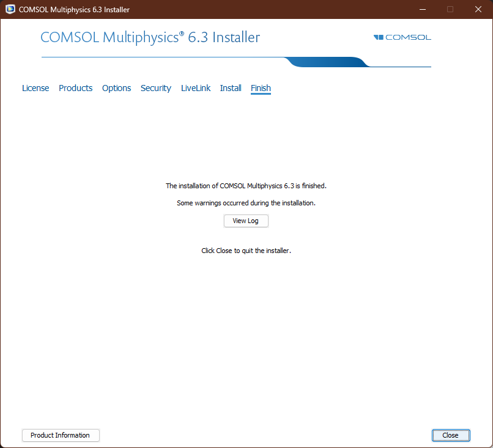Select the Finish tab
Screen dimensions: 493x448
coord(261,88)
